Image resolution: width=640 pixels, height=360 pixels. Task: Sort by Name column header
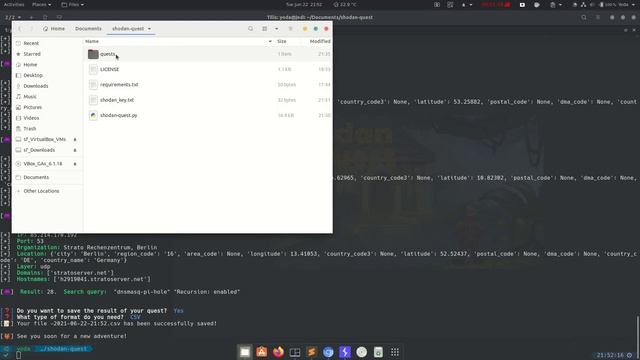[x=92, y=41]
